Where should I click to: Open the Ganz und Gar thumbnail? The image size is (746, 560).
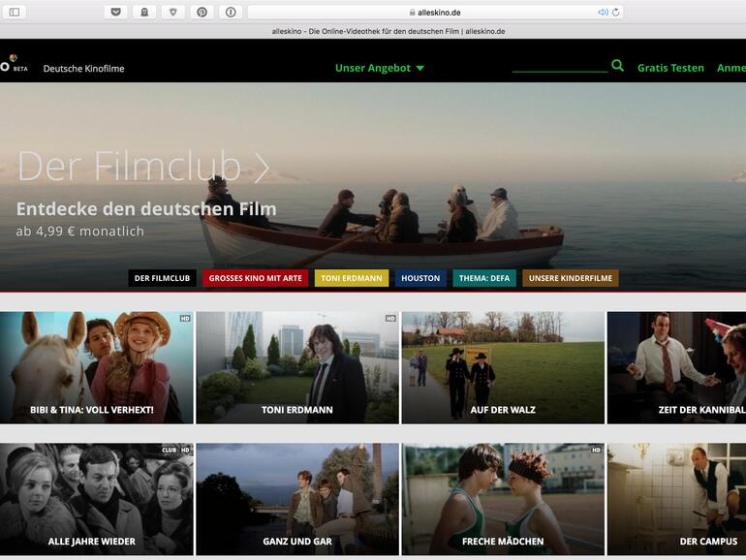[297, 499]
